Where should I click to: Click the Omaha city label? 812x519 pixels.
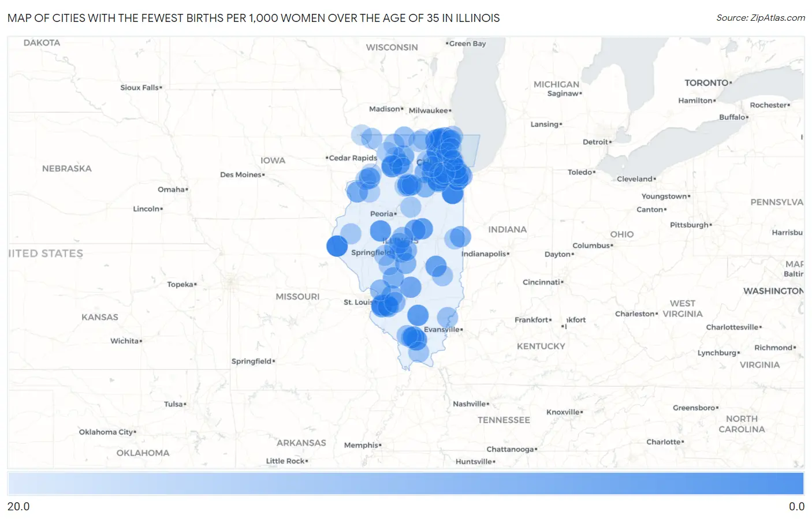coord(172,189)
